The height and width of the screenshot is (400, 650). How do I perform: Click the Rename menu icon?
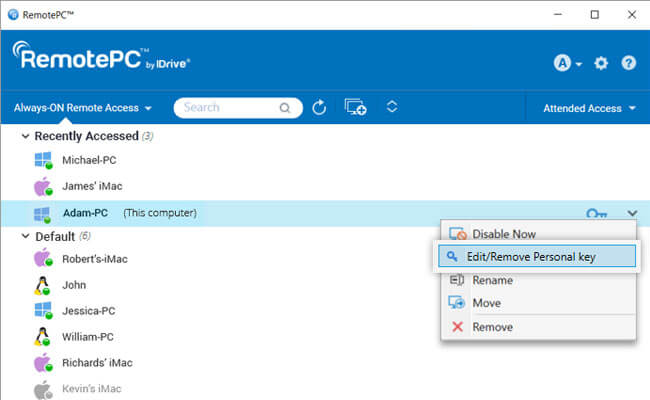(x=457, y=280)
